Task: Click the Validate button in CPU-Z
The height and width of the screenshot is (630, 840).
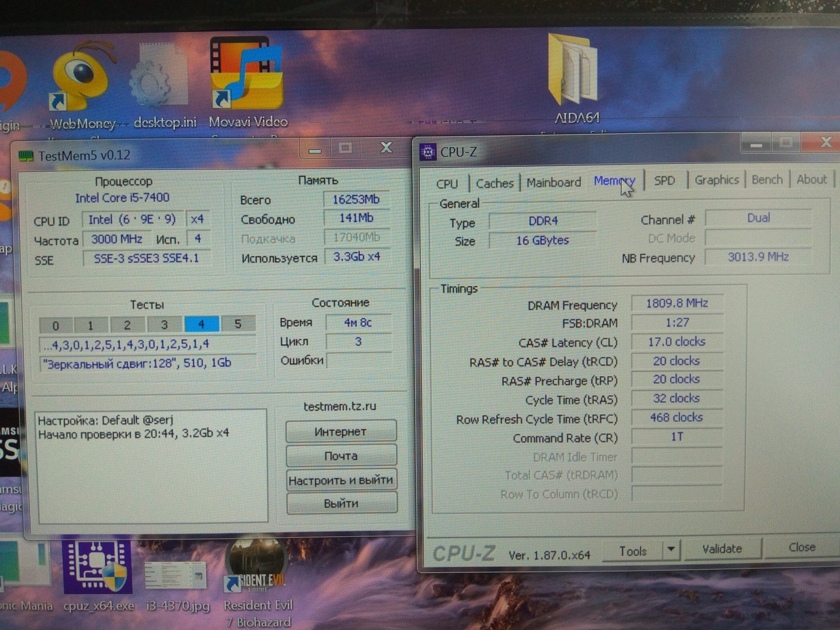Action: pyautogui.click(x=722, y=549)
